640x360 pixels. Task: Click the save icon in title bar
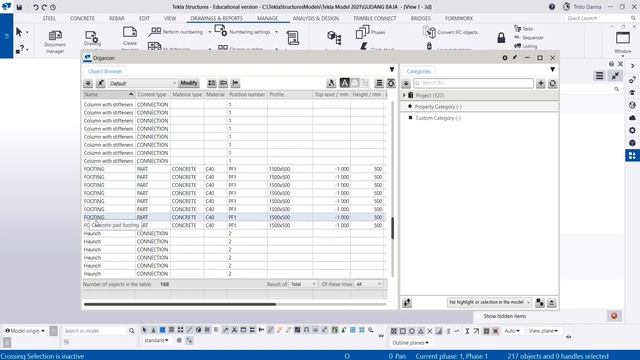pos(19,7)
